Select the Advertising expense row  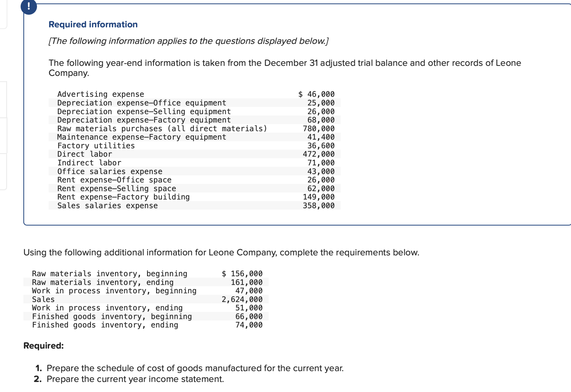(x=101, y=94)
